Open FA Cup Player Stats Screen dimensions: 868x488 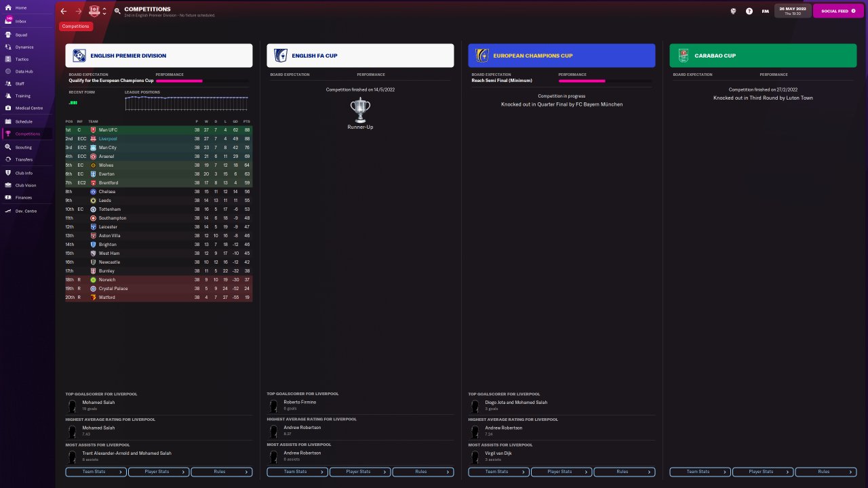coord(359,472)
